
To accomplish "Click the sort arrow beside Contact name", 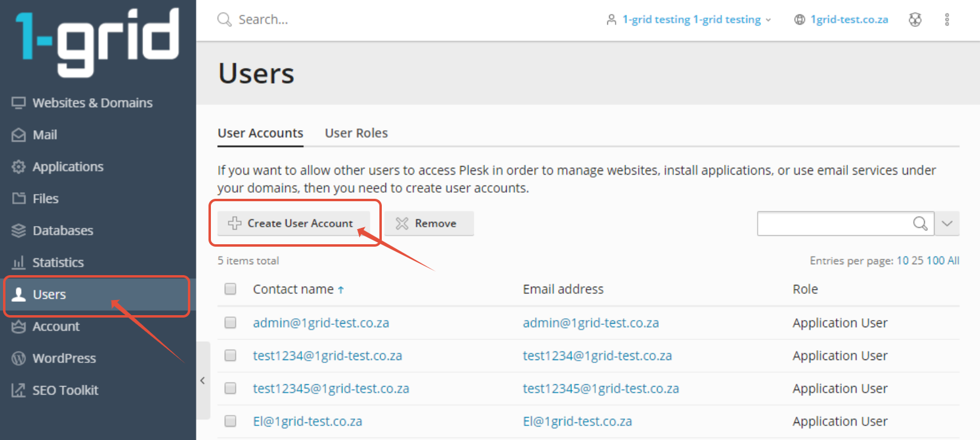I will (341, 290).
